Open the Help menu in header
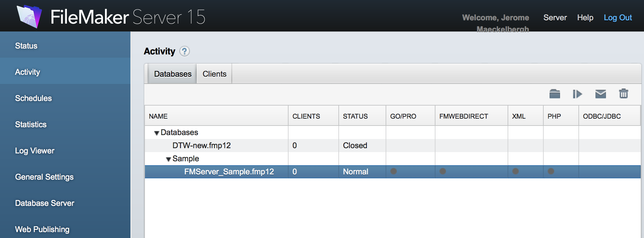Viewport: 644px width, 238px height. (x=585, y=18)
